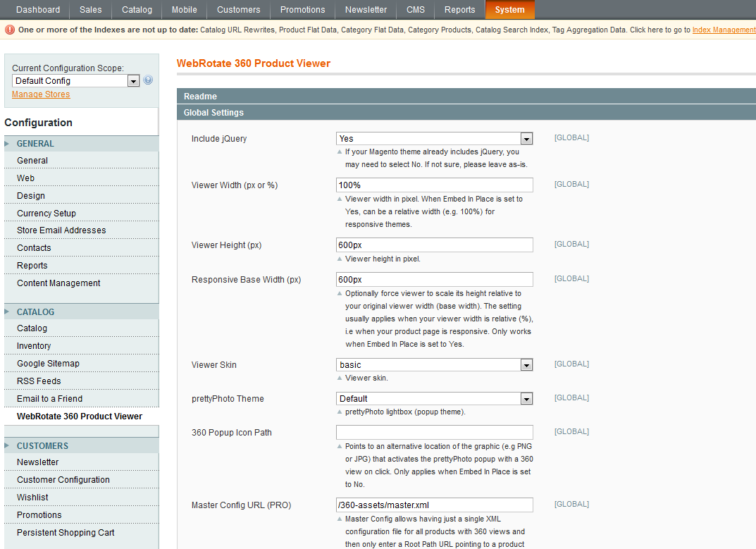Click the help icon beside configuration scope
This screenshot has width=756, height=549.
tap(148, 80)
